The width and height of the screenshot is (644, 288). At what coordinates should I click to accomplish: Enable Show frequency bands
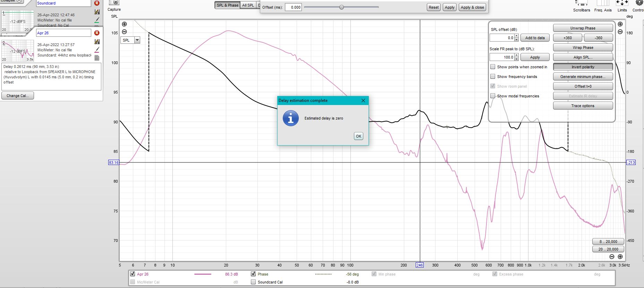(x=493, y=77)
